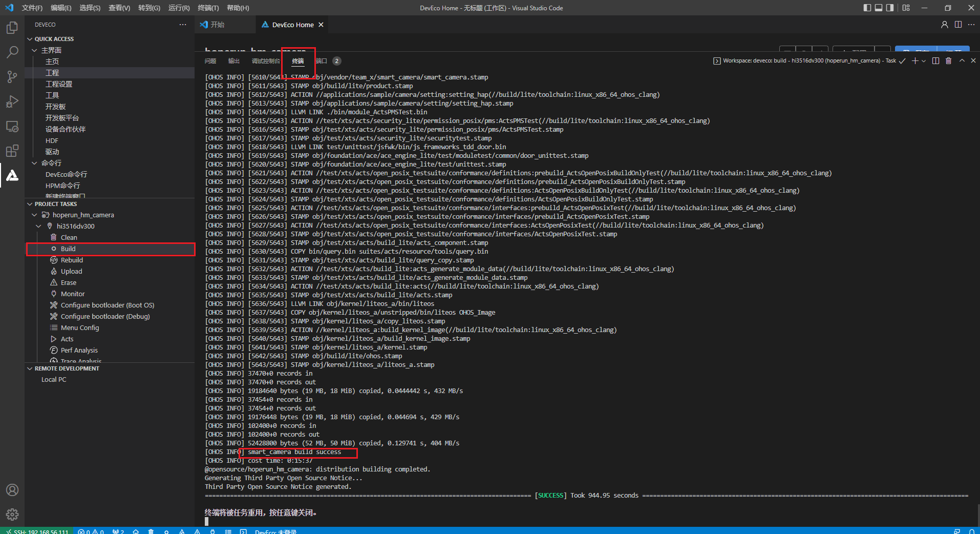Open the 查看(V) menu

pos(119,8)
